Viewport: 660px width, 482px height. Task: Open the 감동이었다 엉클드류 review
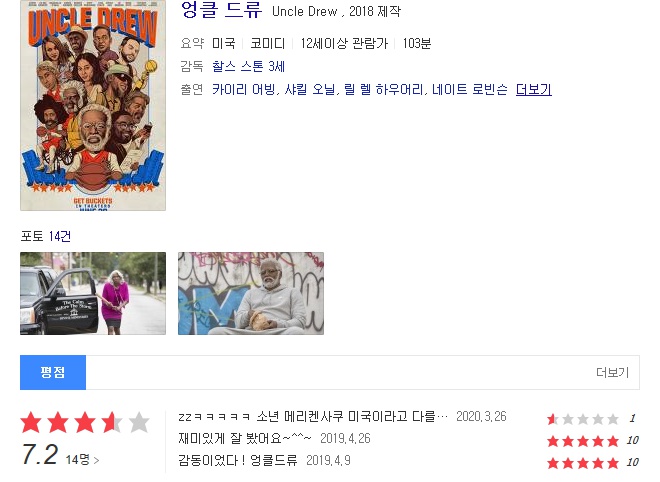click(x=238, y=460)
